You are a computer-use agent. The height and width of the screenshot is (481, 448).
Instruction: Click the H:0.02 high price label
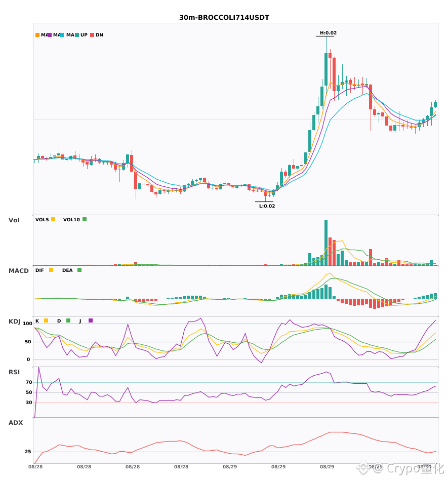coord(328,33)
